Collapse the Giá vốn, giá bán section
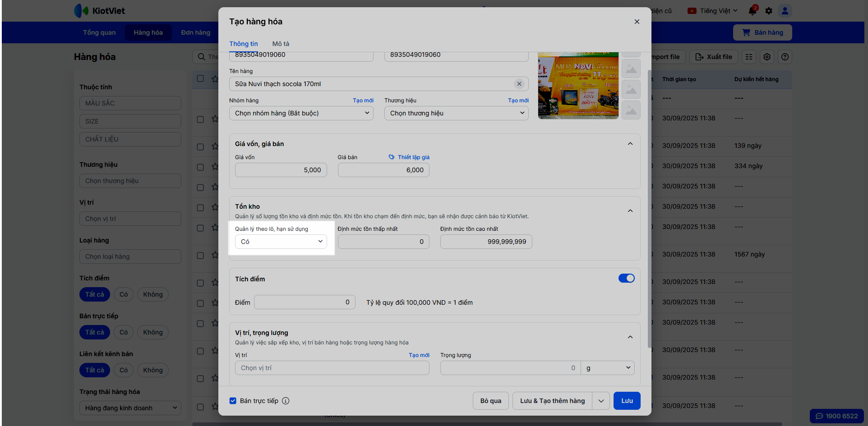 pyautogui.click(x=630, y=144)
